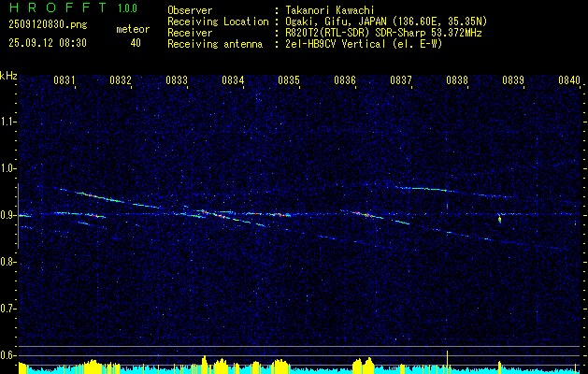This screenshot has width=588, height=374.
Task: Click the 0.9 frequency axis label
Action: (7, 215)
